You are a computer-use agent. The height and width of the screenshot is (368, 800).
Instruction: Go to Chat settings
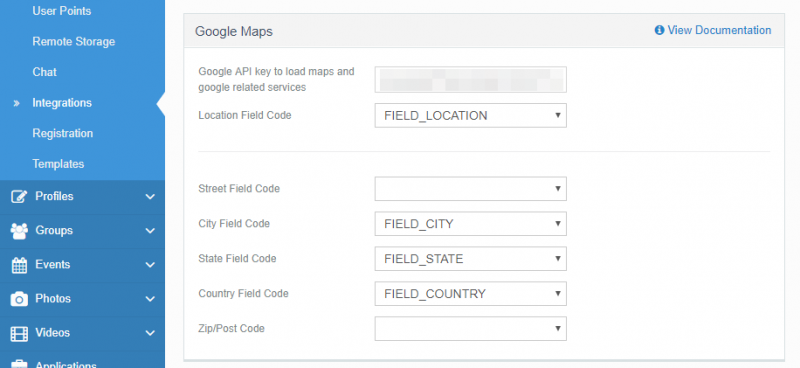45,72
